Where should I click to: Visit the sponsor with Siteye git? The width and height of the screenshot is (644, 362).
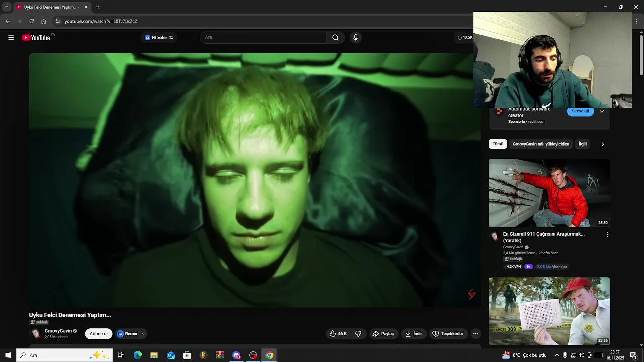click(580, 111)
